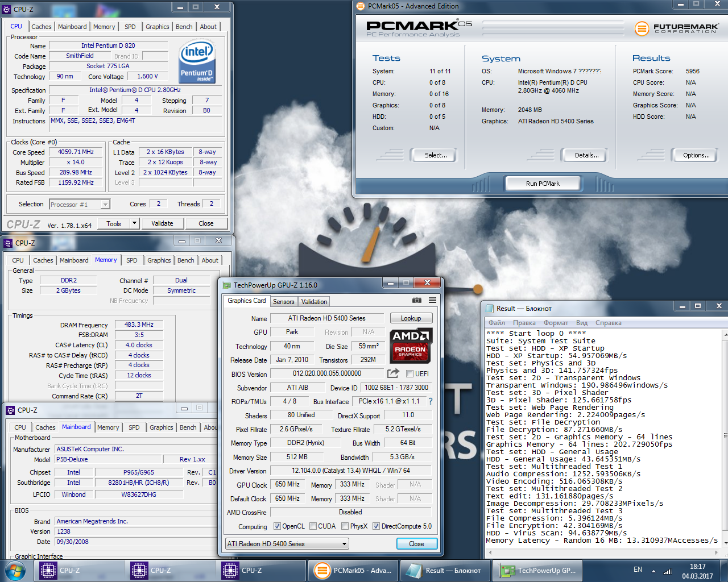Click the PCMark05 title bar icon
Viewport: 728px width, 582px height.
(360, 6)
